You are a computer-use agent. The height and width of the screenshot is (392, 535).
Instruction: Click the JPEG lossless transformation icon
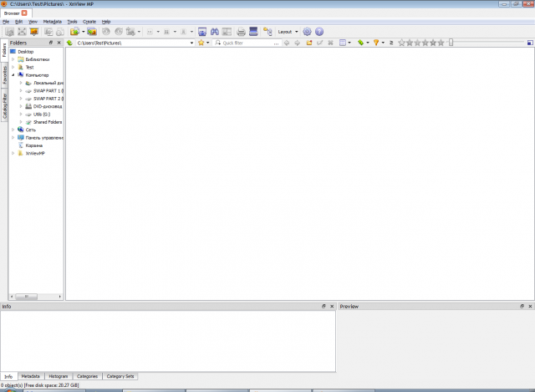click(x=130, y=32)
